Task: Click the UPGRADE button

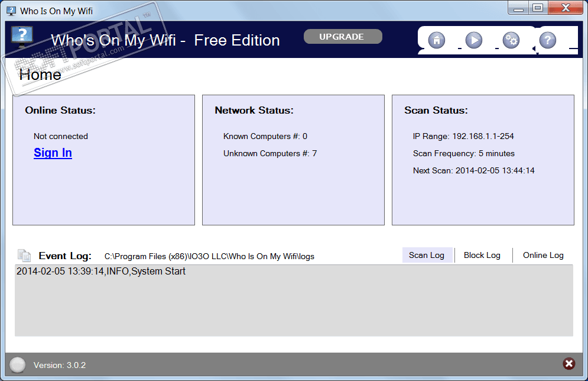Action: click(343, 37)
